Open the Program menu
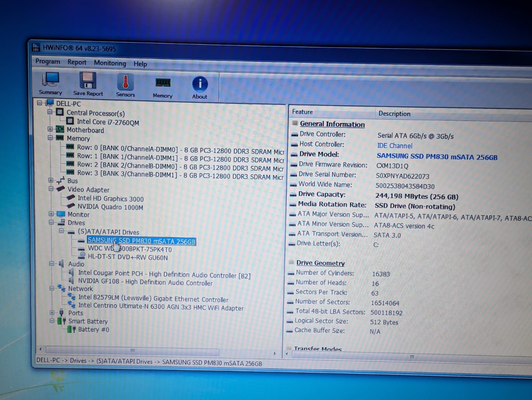The image size is (532, 400). [48, 61]
